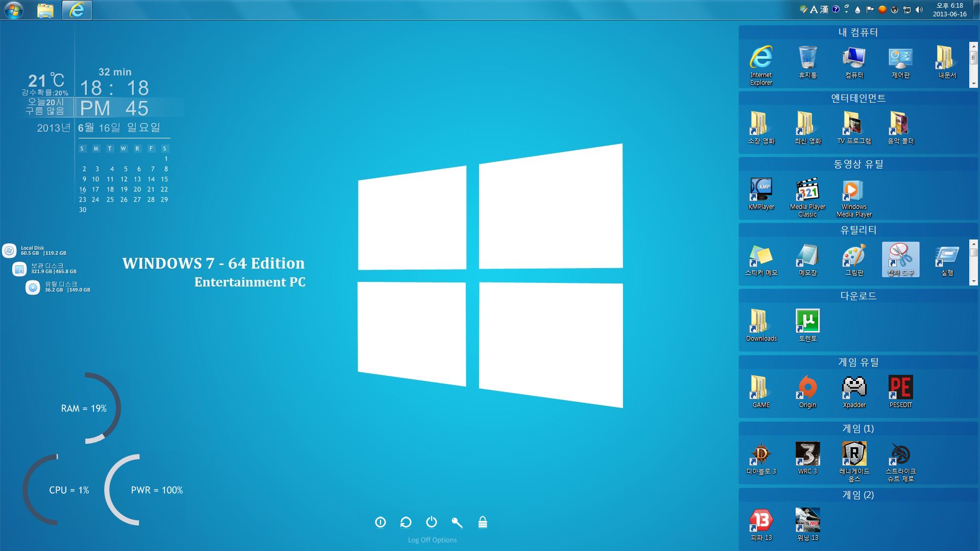The height and width of the screenshot is (551, 980).
Task: Click the 엔터테인먼트 panel title
Action: 858,98
